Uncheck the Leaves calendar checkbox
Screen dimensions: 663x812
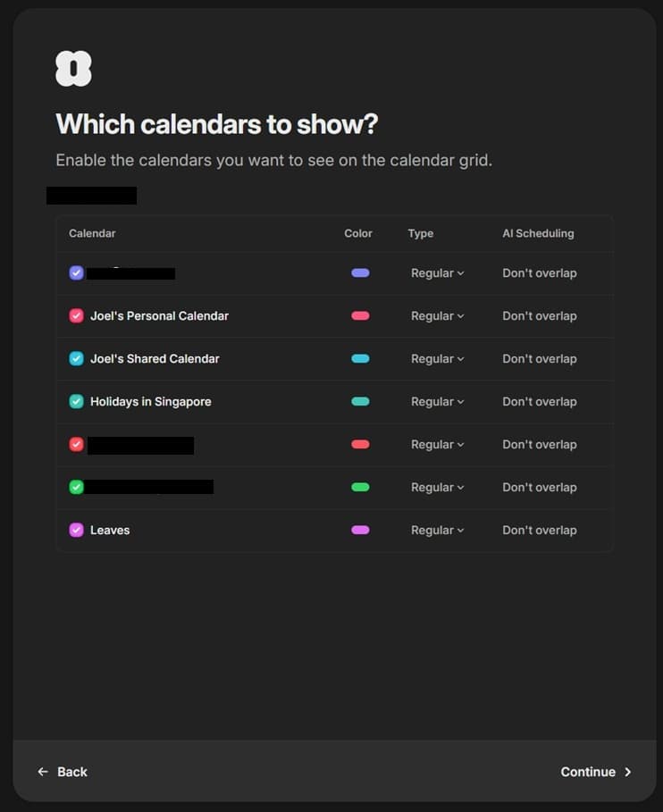(77, 531)
